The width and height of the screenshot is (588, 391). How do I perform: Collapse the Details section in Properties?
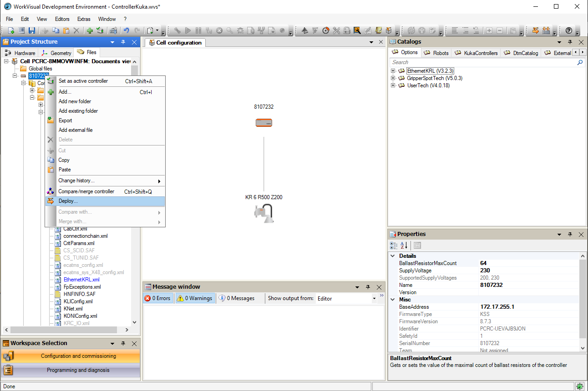pyautogui.click(x=393, y=256)
